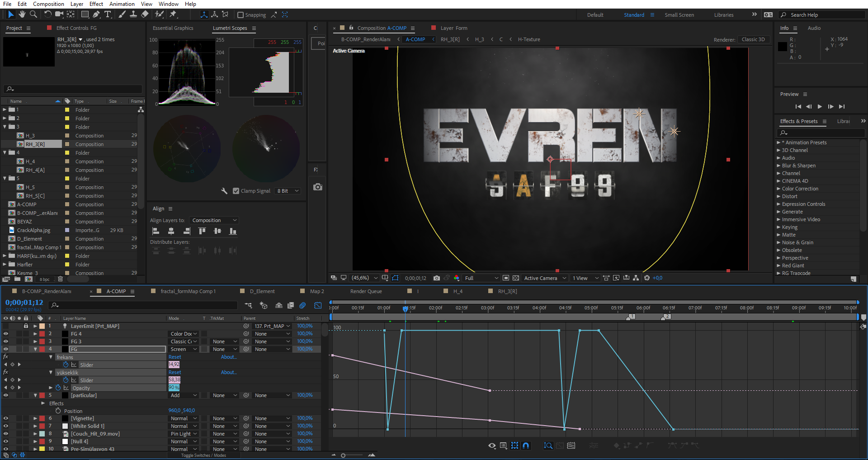
Task: Enable the Snapping checkbox
Action: point(241,15)
